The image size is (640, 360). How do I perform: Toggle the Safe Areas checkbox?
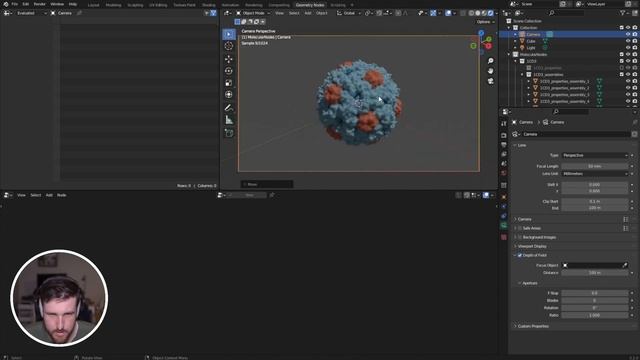[x=520, y=228]
